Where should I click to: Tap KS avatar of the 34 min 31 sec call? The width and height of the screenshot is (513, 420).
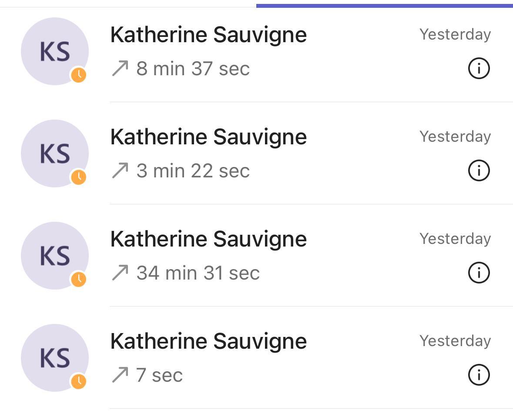(54, 256)
